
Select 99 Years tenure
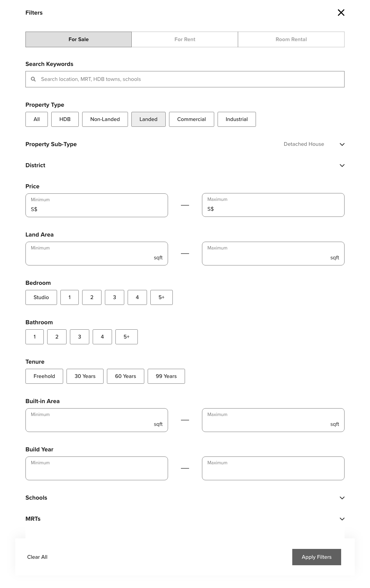point(166,376)
